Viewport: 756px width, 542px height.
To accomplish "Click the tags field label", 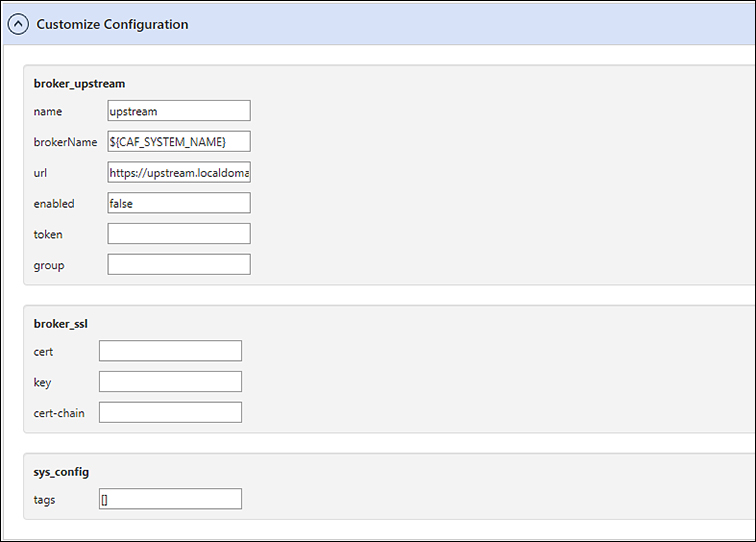I will [x=44, y=500].
